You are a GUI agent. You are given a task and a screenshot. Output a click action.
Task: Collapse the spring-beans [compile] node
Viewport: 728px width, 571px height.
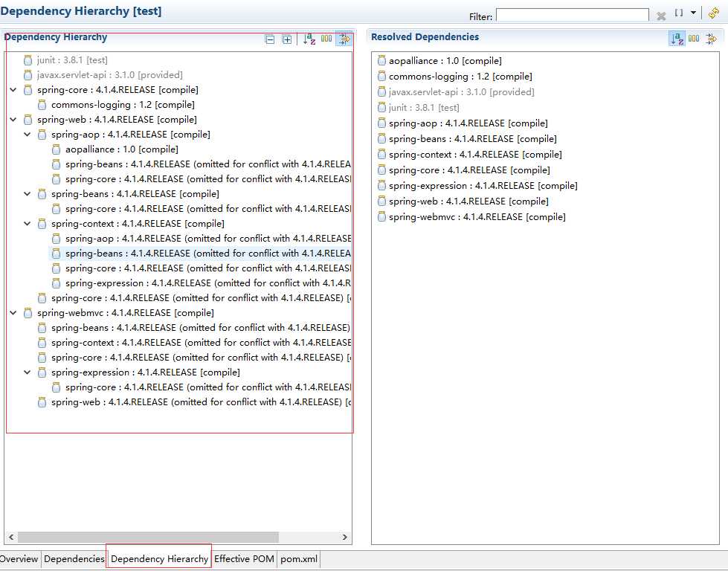pos(28,193)
